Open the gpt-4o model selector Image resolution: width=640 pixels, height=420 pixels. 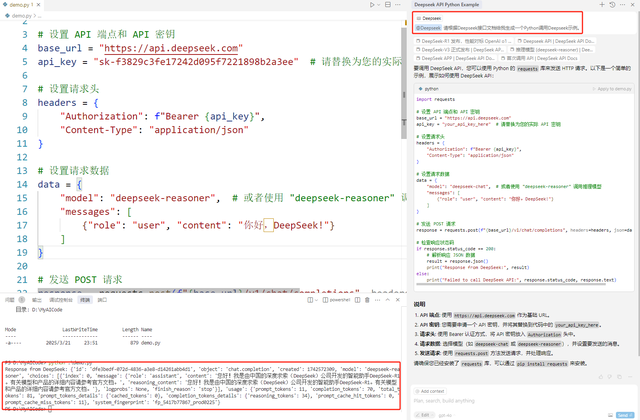pyautogui.click(x=447, y=415)
